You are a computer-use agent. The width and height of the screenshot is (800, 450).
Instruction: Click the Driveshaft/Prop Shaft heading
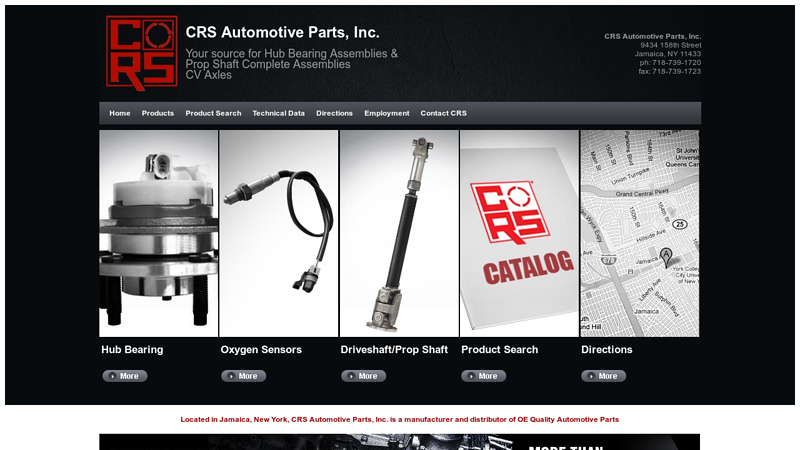394,349
